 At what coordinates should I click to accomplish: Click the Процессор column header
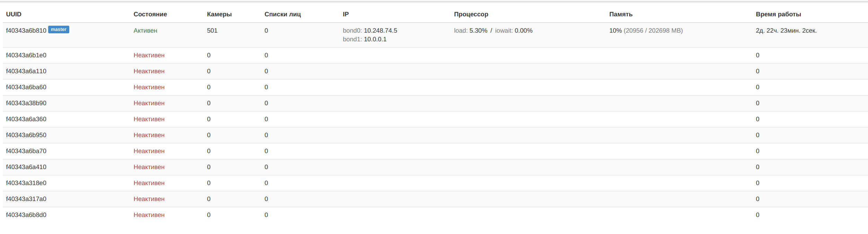(471, 14)
